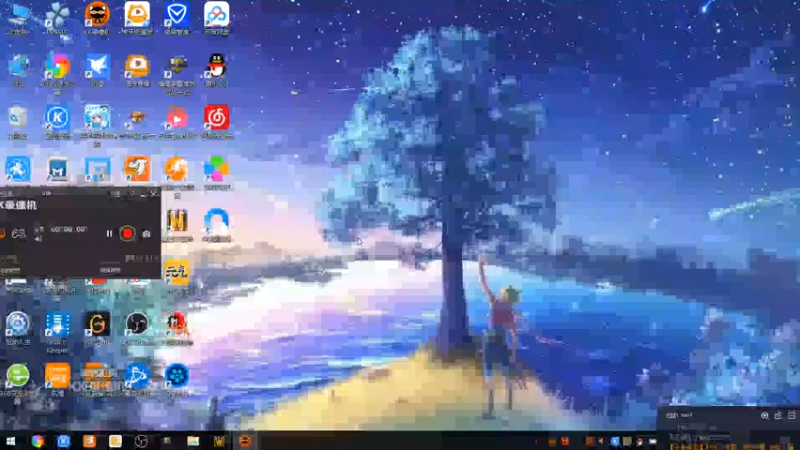This screenshot has height=450, width=800.
Task: Take a screenshot with the camera icon
Action: tap(146, 234)
